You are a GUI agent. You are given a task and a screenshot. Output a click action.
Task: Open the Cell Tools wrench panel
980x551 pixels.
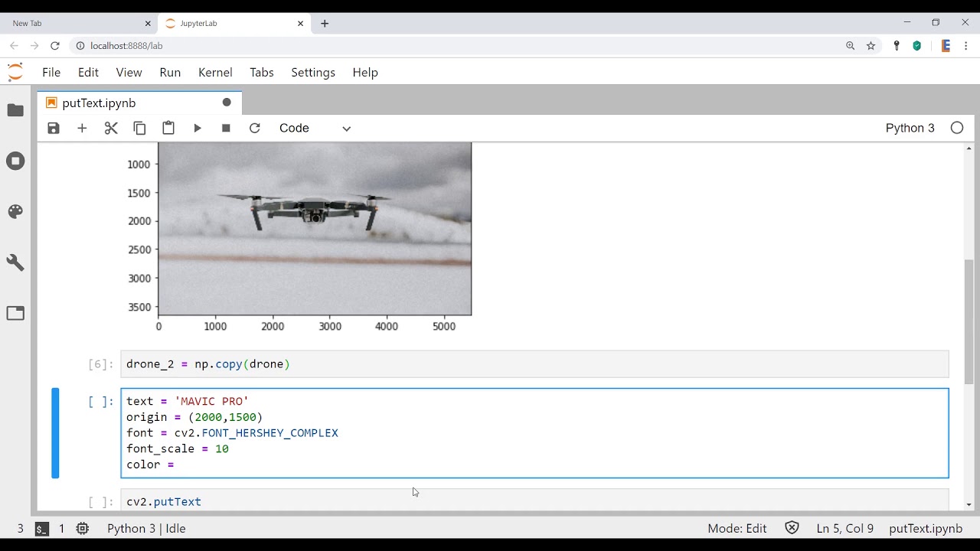click(15, 262)
